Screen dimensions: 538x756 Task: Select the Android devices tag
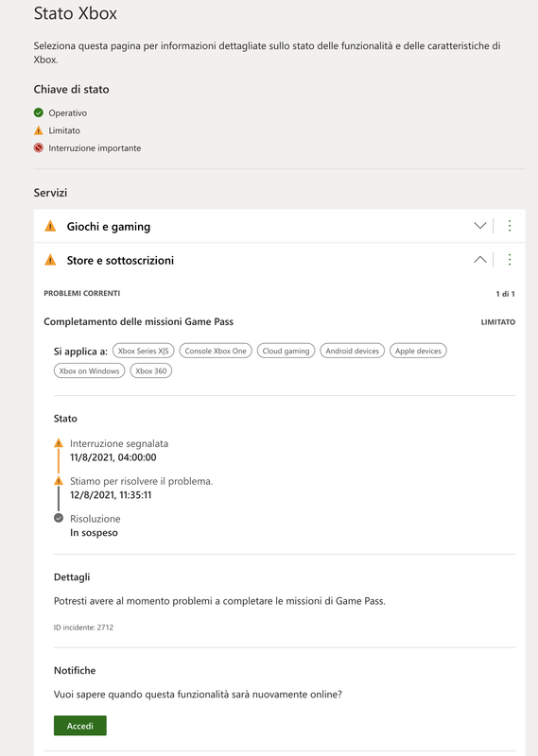[353, 351]
